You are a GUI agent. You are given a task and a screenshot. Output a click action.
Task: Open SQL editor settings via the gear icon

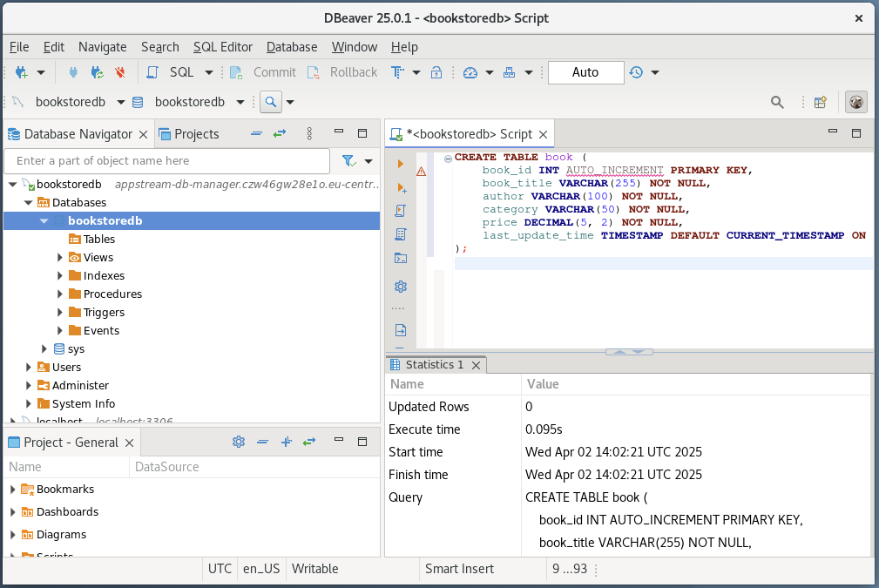(400, 286)
